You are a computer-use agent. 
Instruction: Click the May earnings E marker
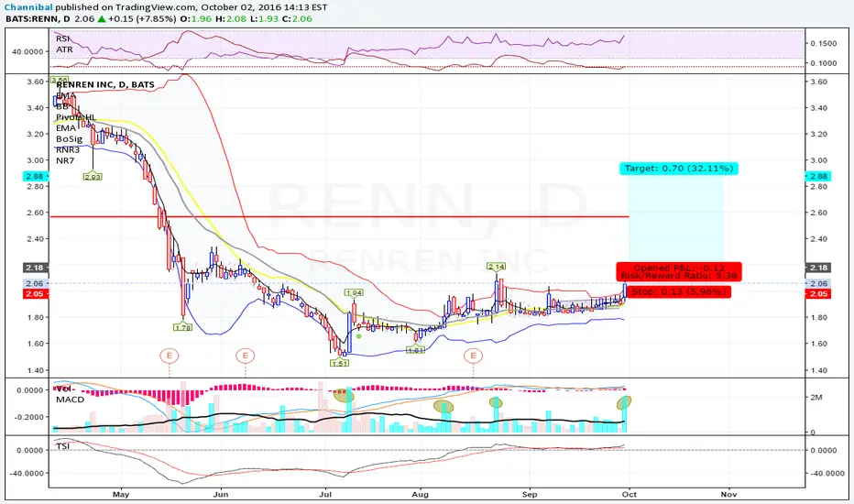click(170, 356)
